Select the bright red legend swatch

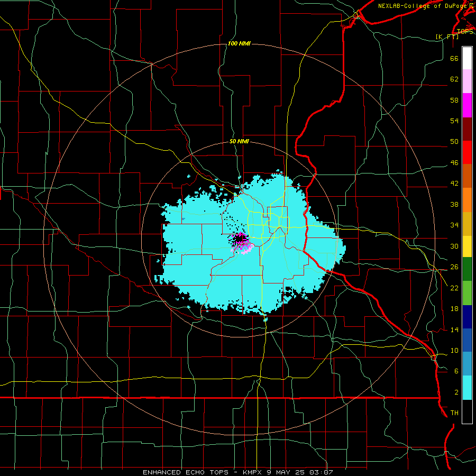pos(467,152)
